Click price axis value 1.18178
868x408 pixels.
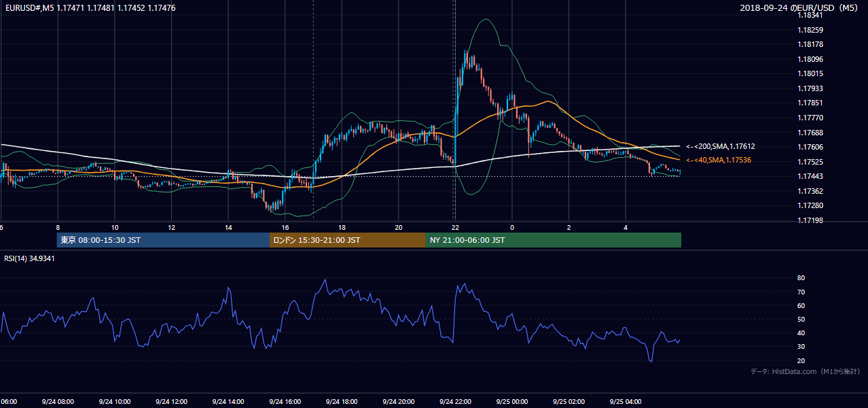pos(810,44)
